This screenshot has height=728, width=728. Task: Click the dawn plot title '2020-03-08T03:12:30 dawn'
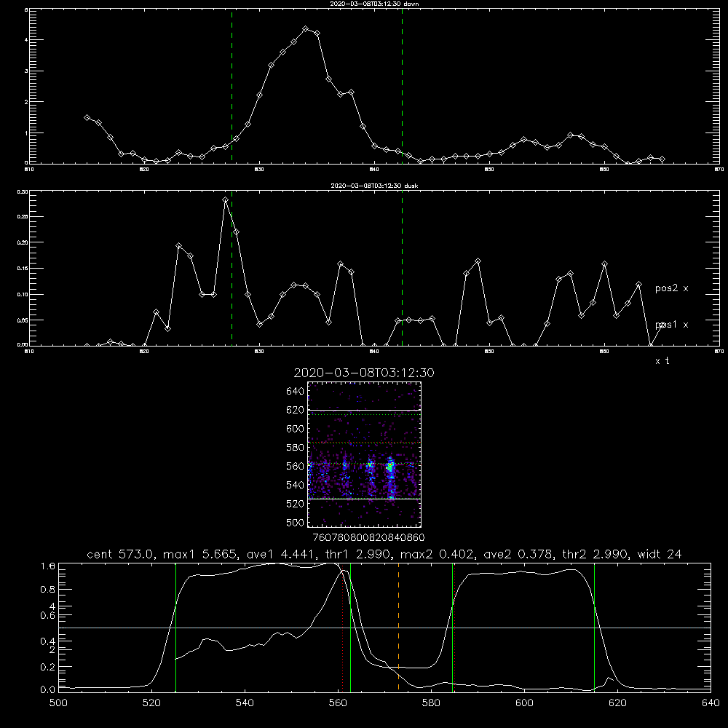click(374, 3)
